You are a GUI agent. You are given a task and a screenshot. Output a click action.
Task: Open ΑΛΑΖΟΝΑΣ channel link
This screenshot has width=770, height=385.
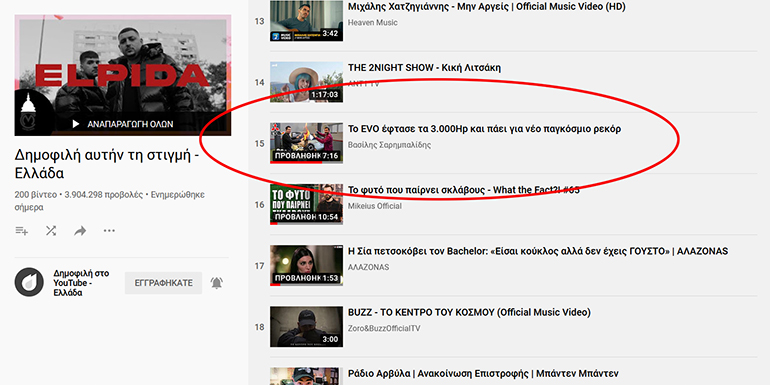tap(368, 267)
